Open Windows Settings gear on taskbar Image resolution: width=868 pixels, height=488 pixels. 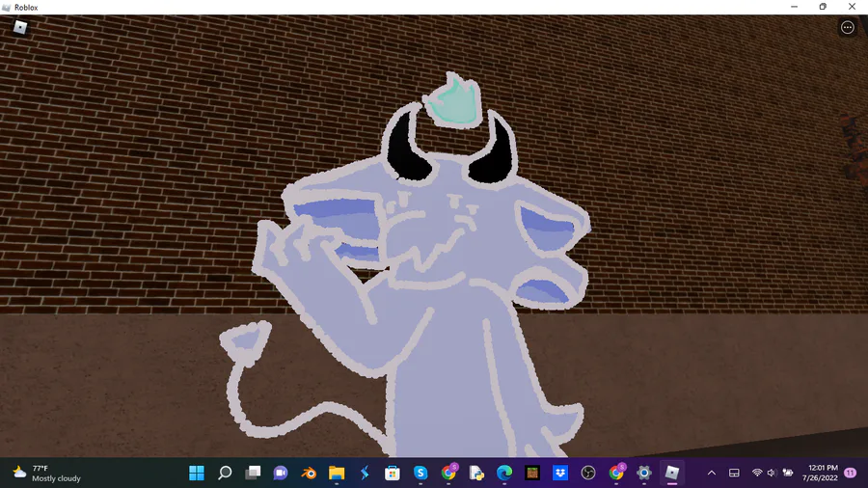(644, 474)
